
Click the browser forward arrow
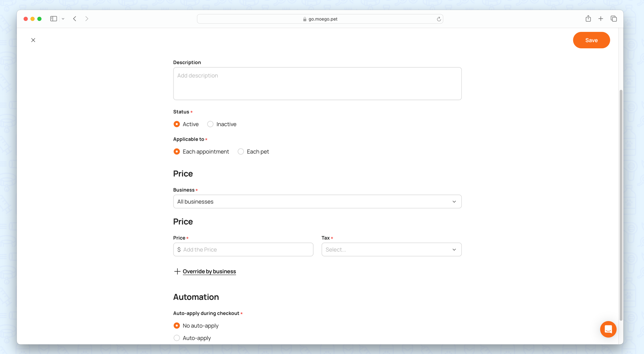87,19
